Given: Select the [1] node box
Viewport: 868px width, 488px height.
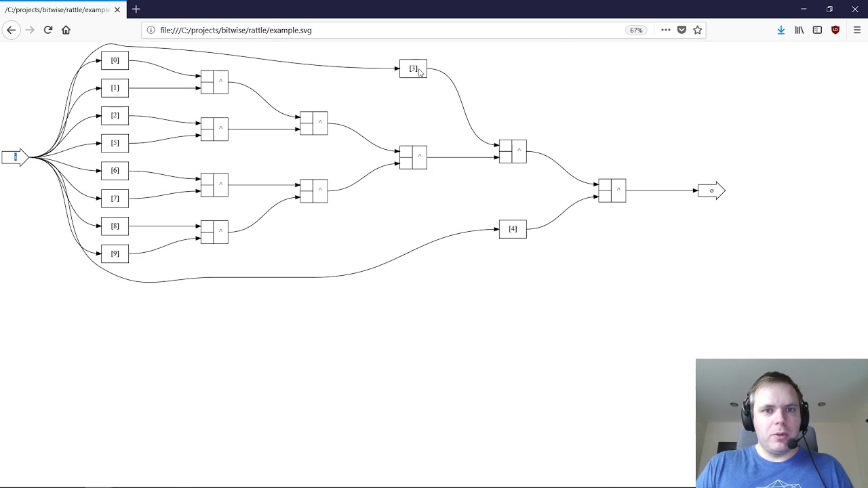Looking at the screenshot, I should coord(115,88).
